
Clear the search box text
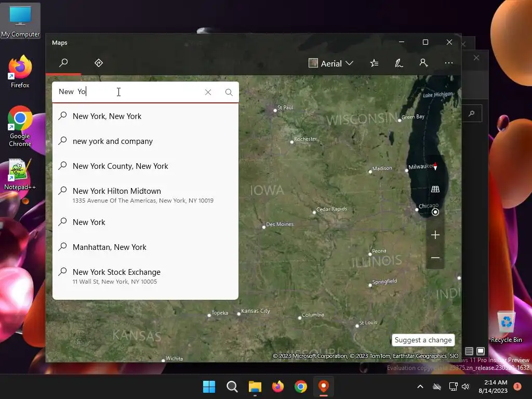click(x=208, y=92)
